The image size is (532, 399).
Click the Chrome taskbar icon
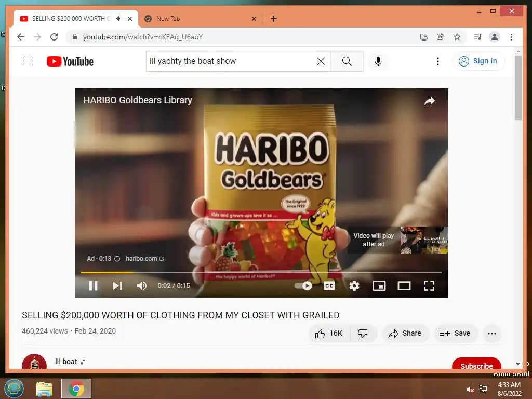[x=76, y=389]
